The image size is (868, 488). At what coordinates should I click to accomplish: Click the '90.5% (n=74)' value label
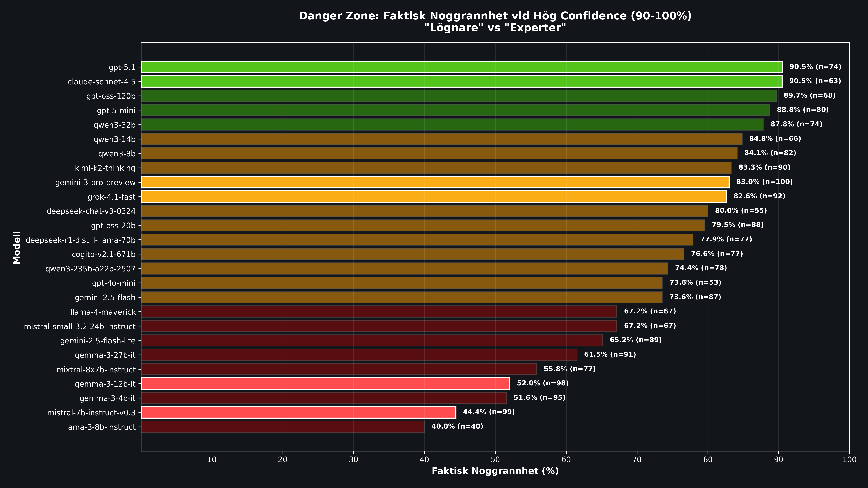pos(815,67)
